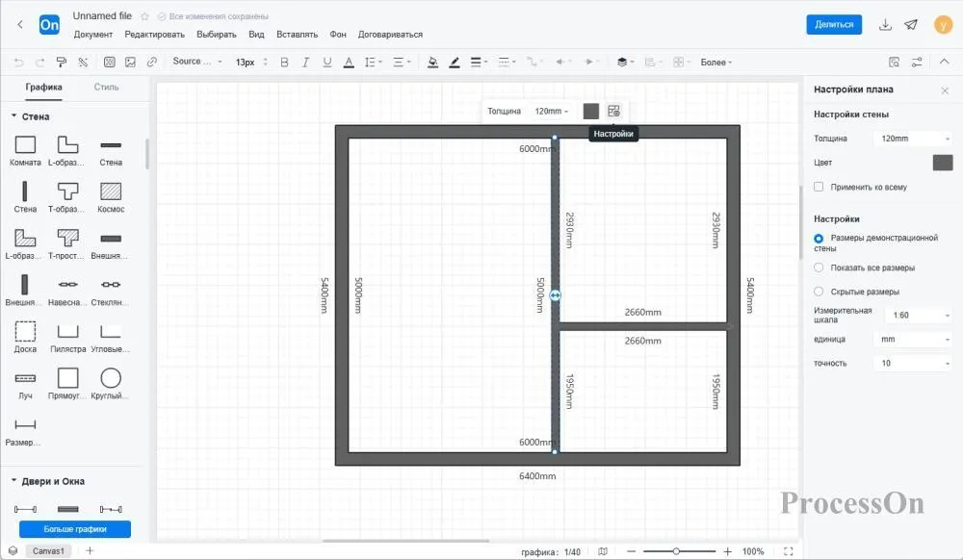The height and width of the screenshot is (560, 963).
Task: Click the redo arrow icon
Action: (x=39, y=62)
